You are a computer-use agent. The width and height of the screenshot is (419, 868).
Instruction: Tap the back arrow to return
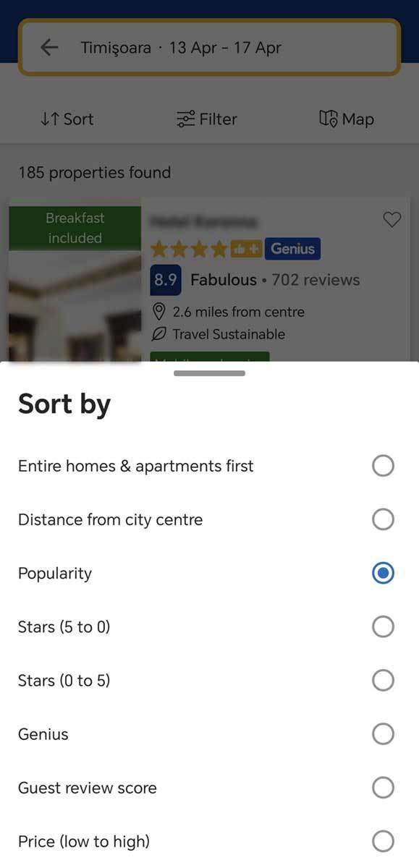click(x=48, y=47)
